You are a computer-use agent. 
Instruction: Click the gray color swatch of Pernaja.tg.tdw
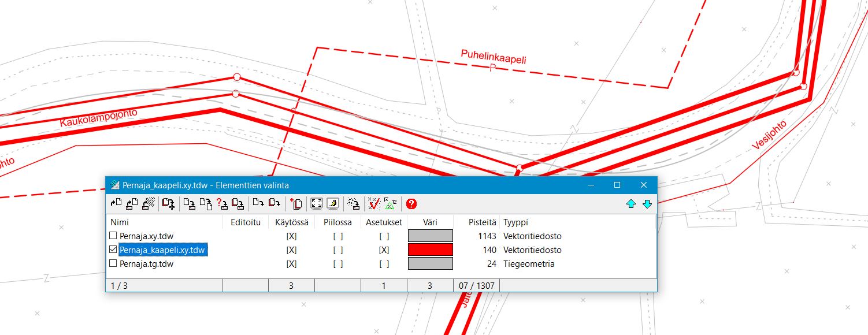(430, 264)
